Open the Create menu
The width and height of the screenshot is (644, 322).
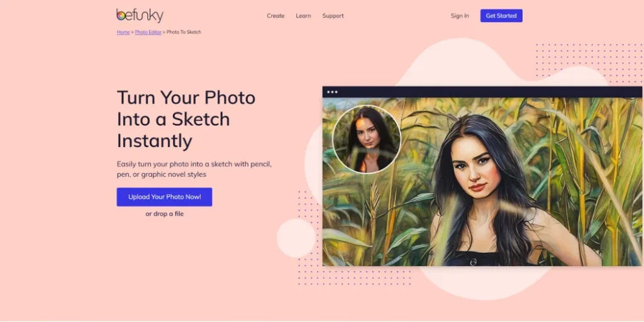click(x=275, y=16)
